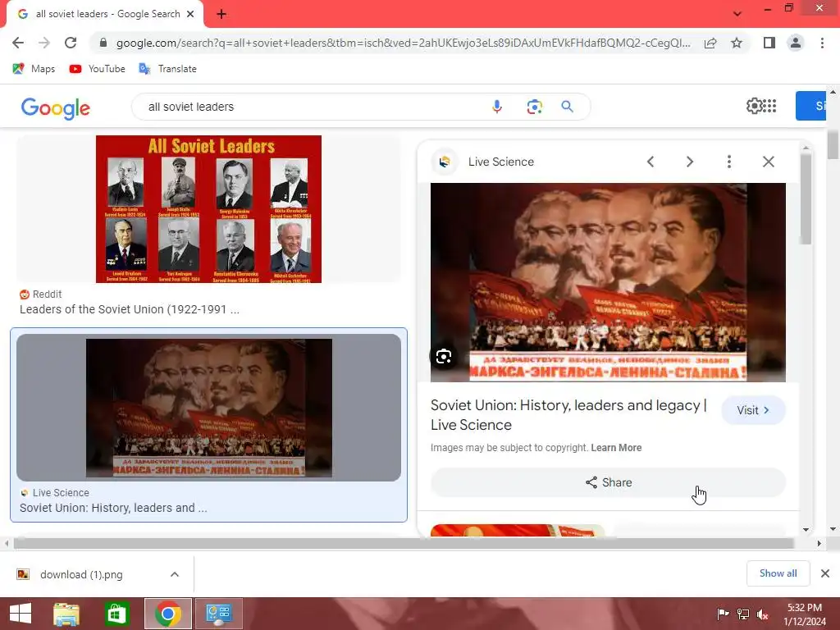Open the tab search dropdown arrow

pyautogui.click(x=737, y=14)
